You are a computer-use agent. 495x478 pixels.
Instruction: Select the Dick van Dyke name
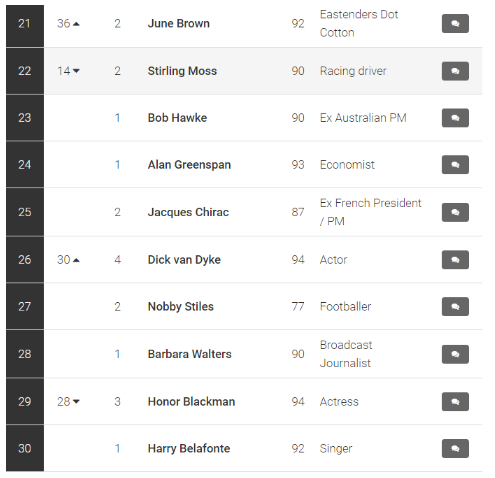click(x=184, y=260)
